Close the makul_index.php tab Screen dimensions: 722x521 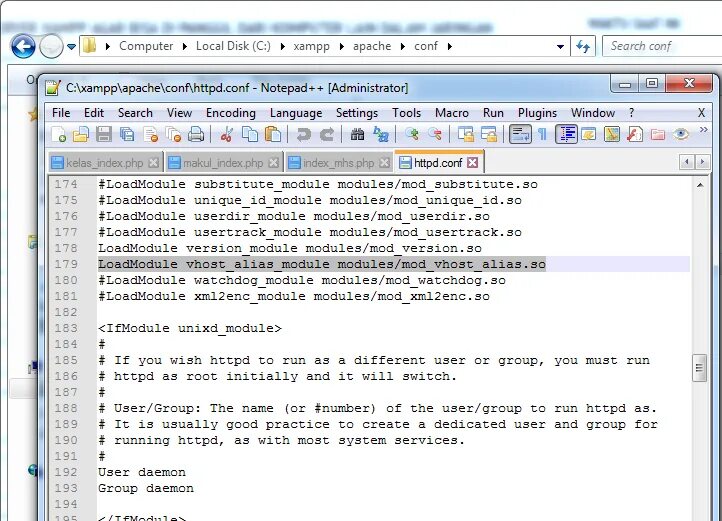(274, 163)
